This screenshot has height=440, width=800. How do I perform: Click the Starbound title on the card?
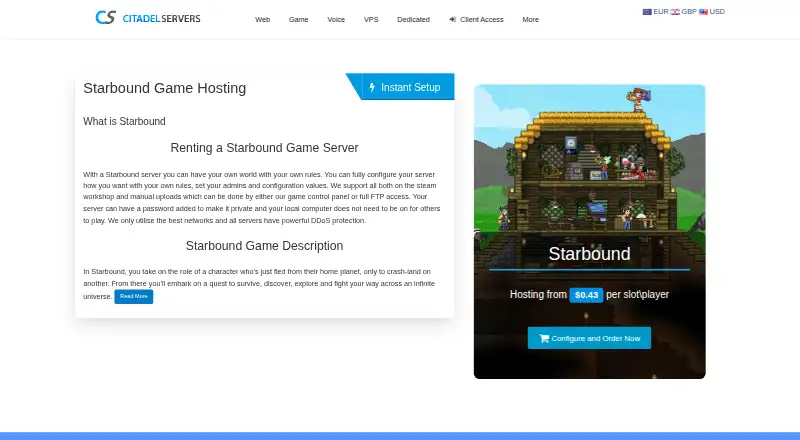click(589, 254)
